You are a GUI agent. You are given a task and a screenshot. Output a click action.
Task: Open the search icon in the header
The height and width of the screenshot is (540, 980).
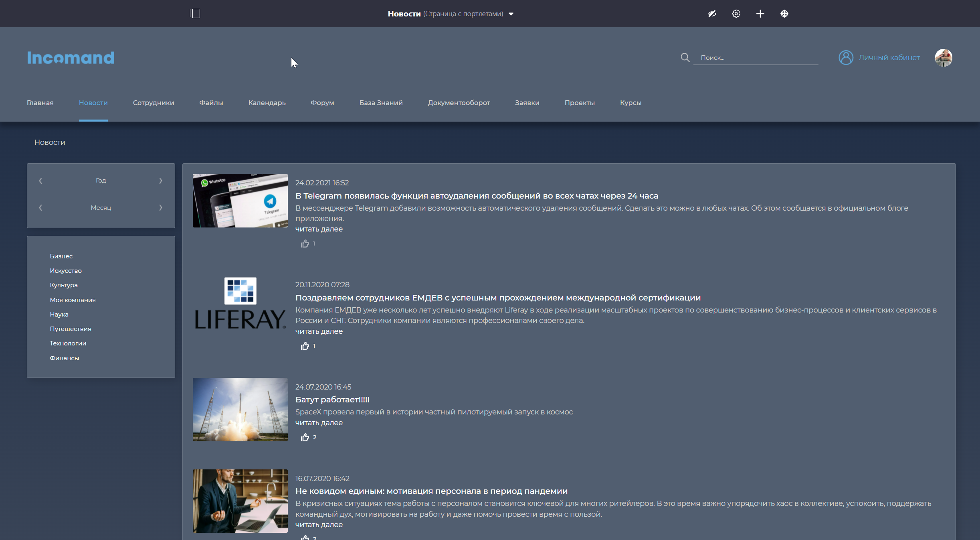pyautogui.click(x=685, y=57)
